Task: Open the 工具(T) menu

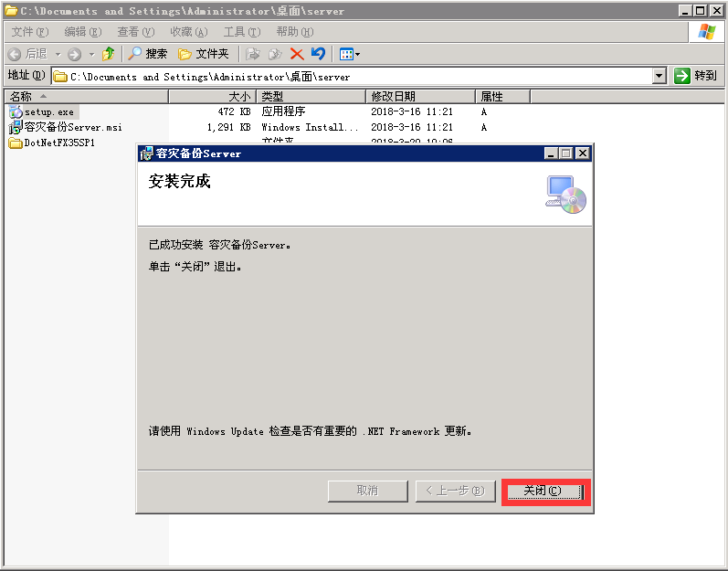Action: tap(241, 32)
